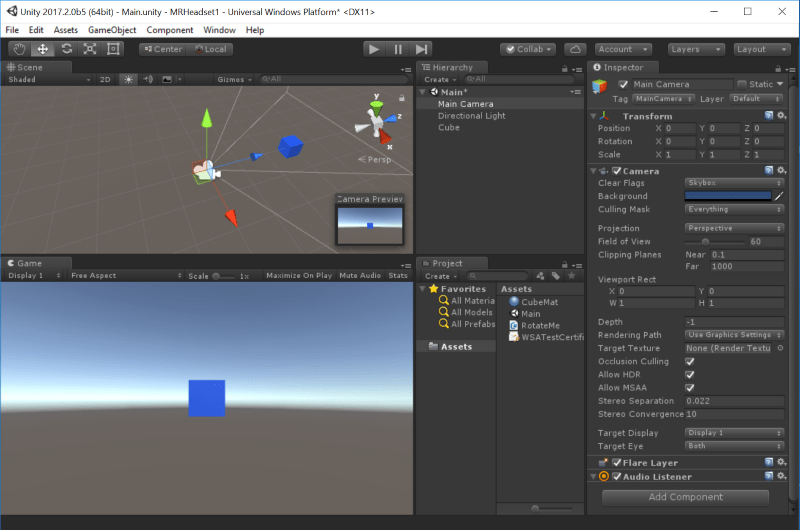The image size is (800, 530).
Task: Switch to the Game tab
Action: pyautogui.click(x=36, y=263)
